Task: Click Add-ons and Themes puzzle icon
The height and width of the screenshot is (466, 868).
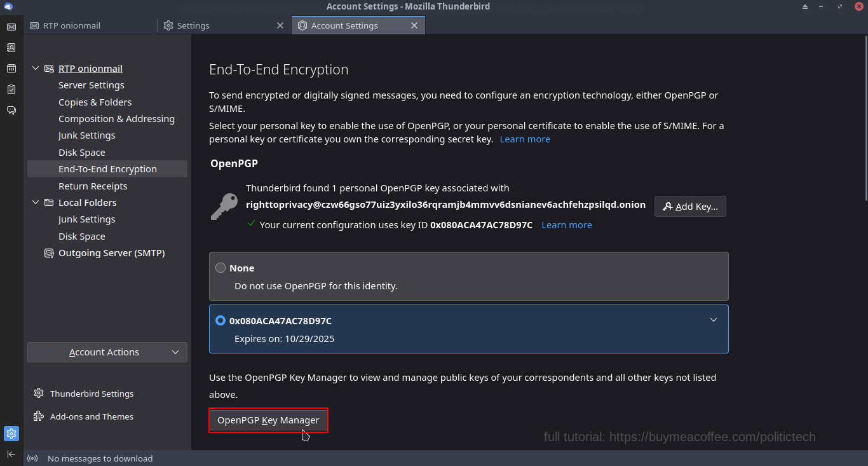Action: (39, 416)
